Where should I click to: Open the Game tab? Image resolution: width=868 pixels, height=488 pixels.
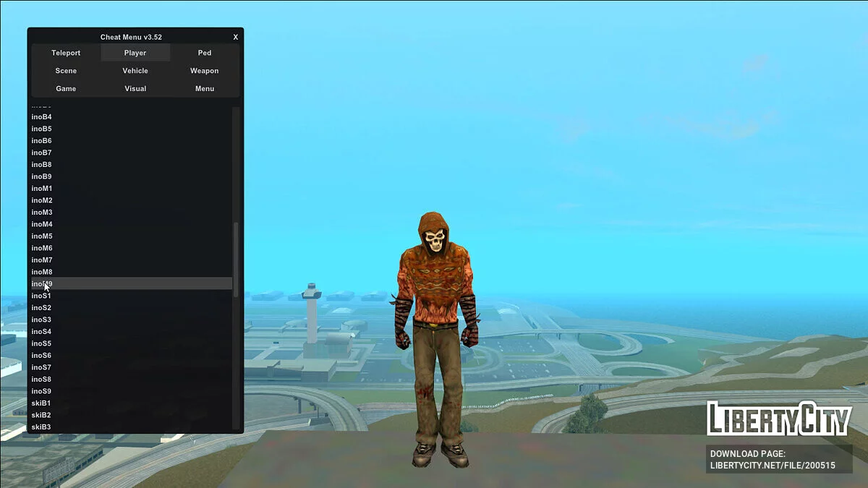pyautogui.click(x=66, y=88)
